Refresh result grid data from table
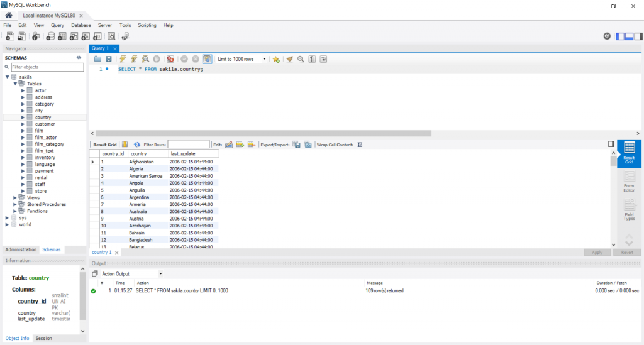Viewport: 644px width, 345px height. click(136, 145)
